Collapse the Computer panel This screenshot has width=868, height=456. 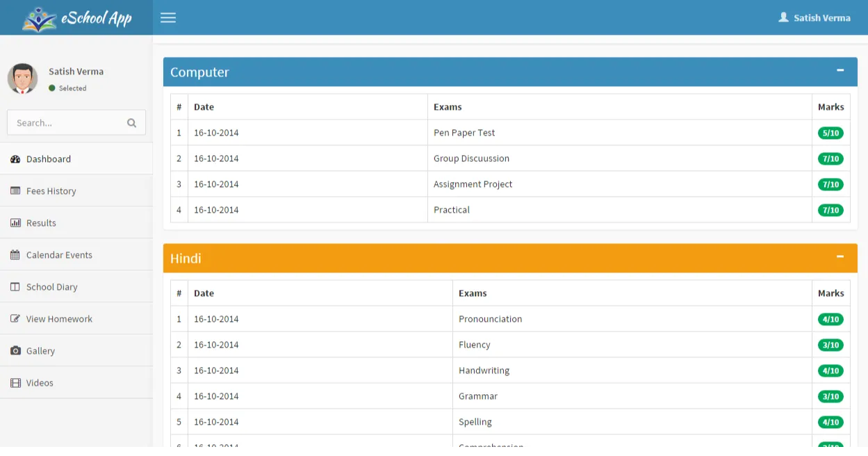840,71
